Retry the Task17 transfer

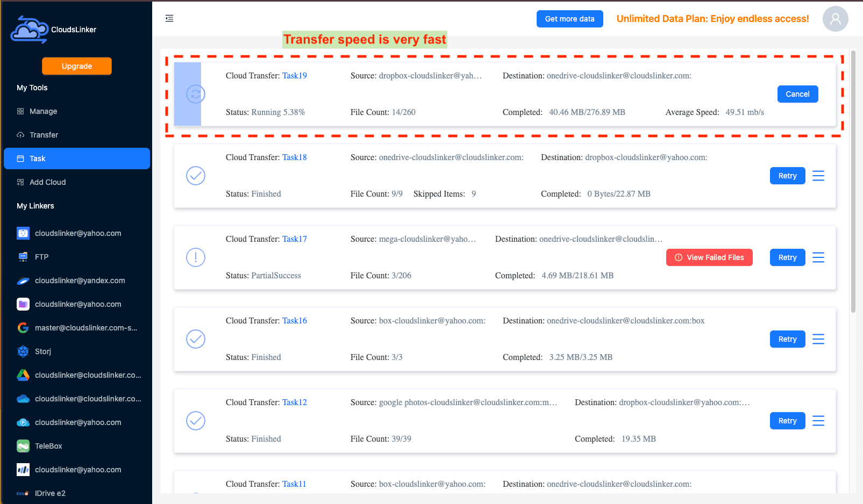point(787,257)
